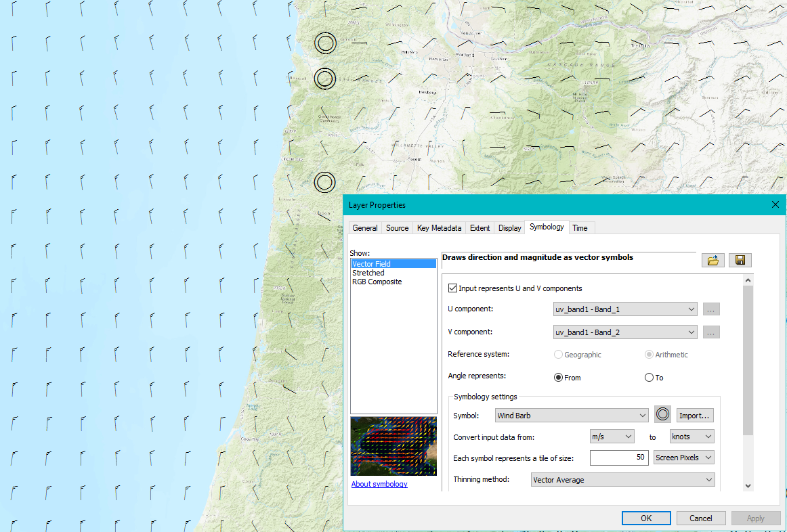
Task: Close the Layer Properties dialog
Action: [x=775, y=204]
